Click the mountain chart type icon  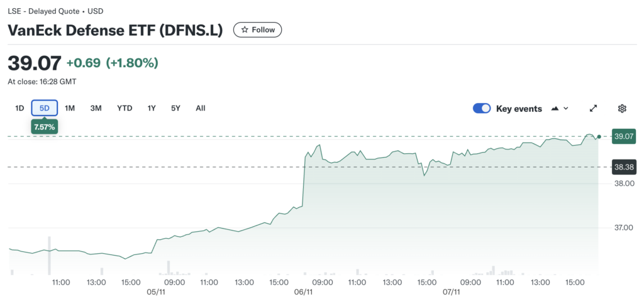click(555, 109)
